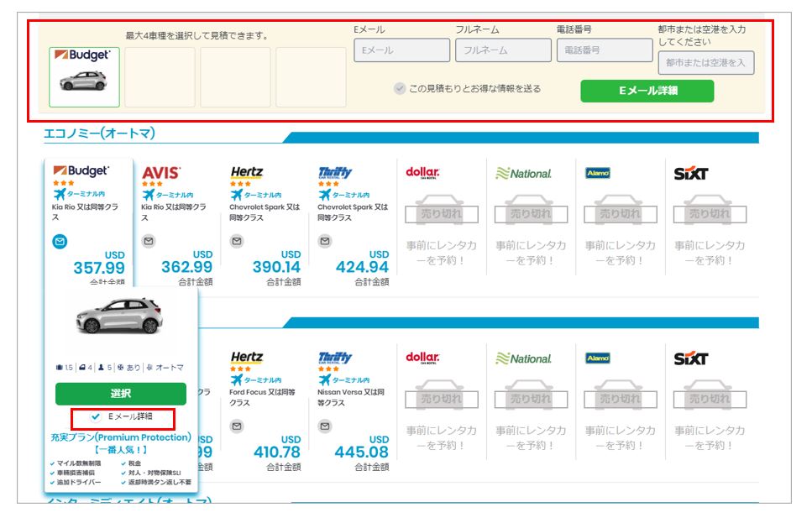The image size is (812, 523).
Task: Click the Nissan Versa 又は同等クラス car name
Action: coord(351,397)
